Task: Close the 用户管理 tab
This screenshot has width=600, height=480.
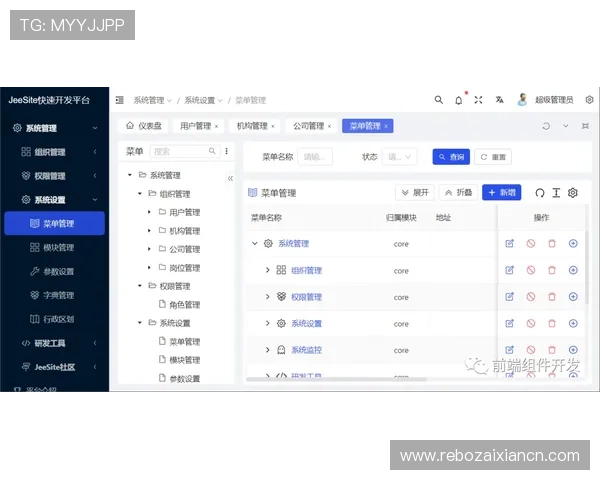Action: pyautogui.click(x=217, y=126)
